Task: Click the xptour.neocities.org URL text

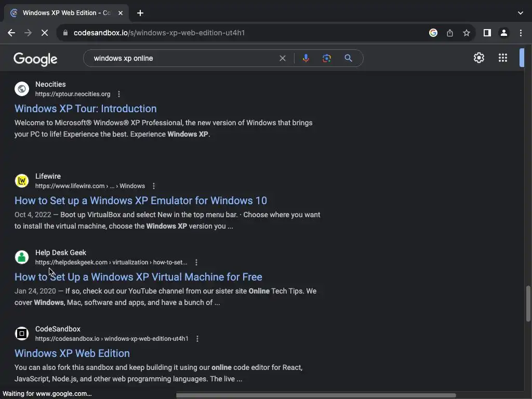Action: [73, 94]
